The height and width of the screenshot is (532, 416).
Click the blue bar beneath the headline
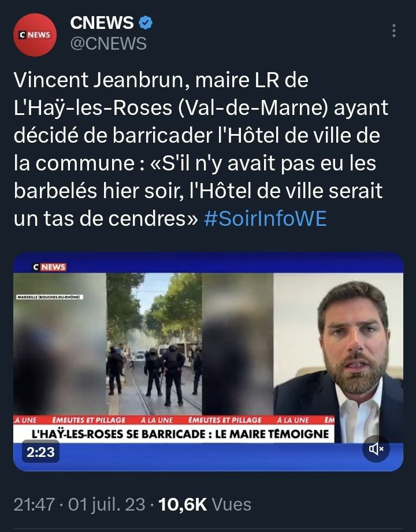click(208, 456)
